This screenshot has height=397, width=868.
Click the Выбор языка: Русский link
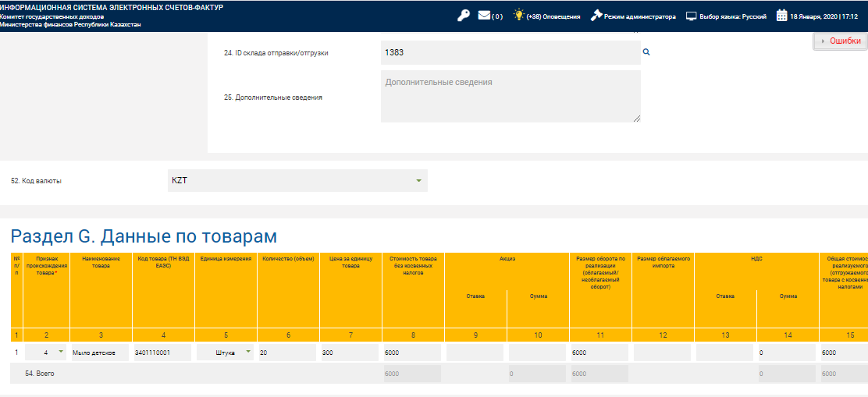(733, 16)
